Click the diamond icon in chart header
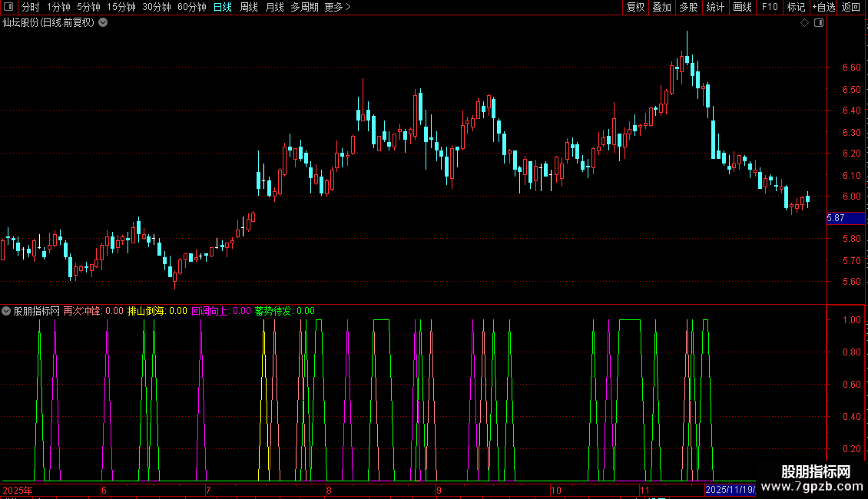Image resolution: width=868 pixels, height=499 pixels. pyautogui.click(x=805, y=23)
